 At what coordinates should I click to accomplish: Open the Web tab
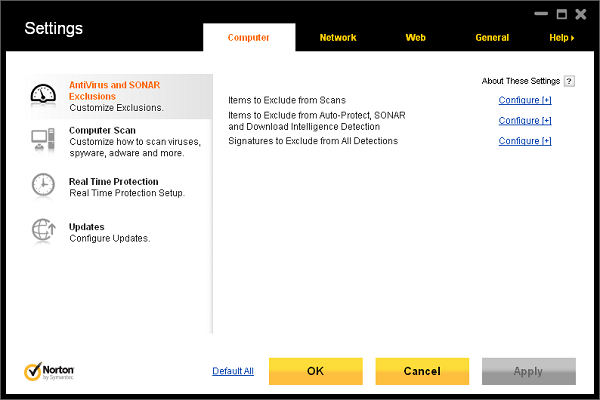point(416,38)
